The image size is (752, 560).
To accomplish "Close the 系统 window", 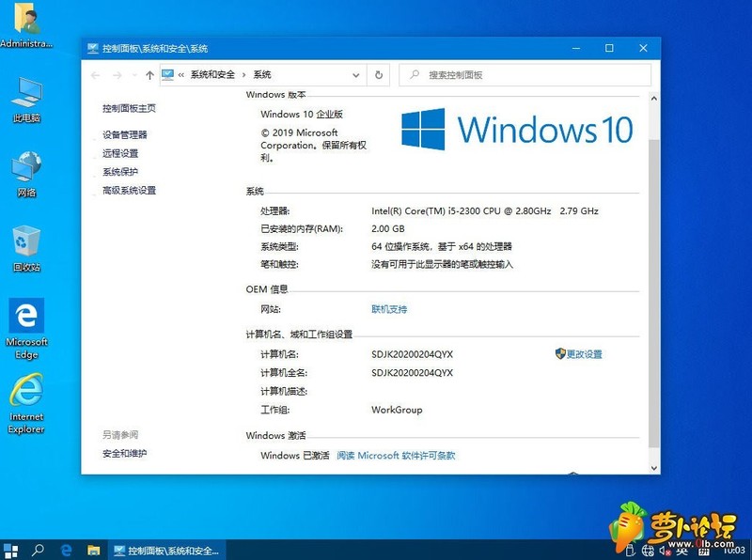I will 643,48.
